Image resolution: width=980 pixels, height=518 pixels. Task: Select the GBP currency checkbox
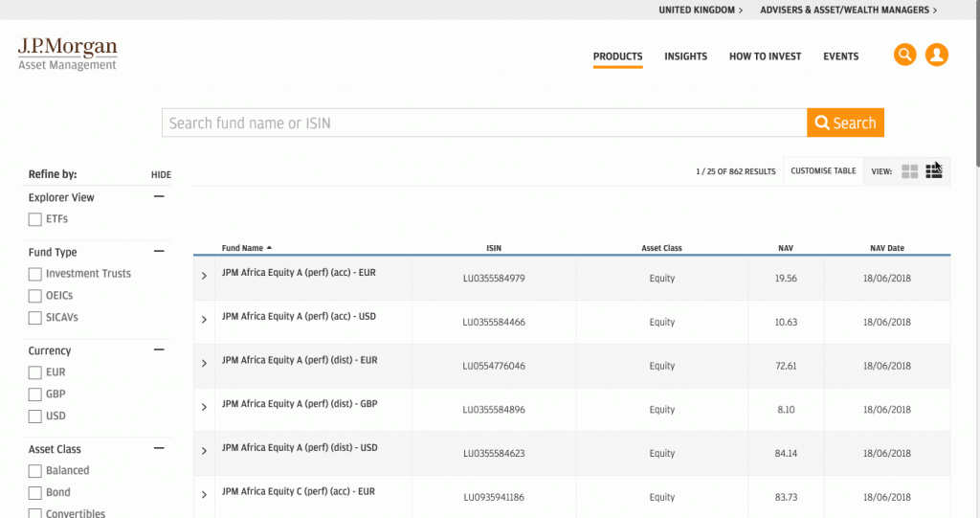[x=35, y=394]
